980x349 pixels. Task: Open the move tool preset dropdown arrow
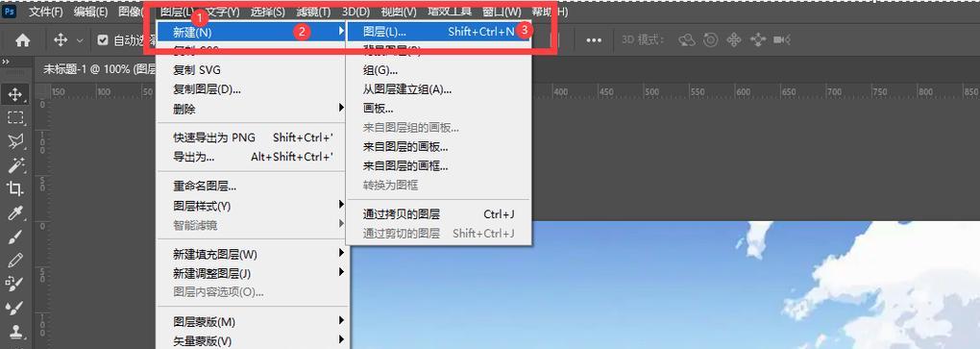(80, 40)
